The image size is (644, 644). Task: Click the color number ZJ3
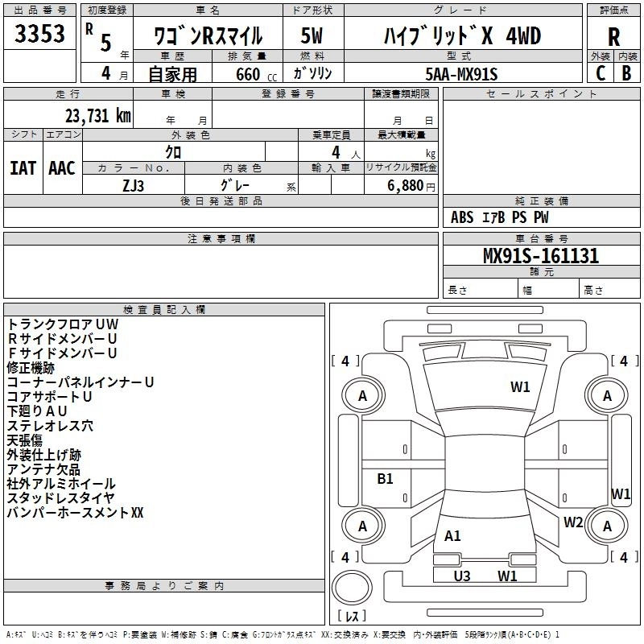134,184
